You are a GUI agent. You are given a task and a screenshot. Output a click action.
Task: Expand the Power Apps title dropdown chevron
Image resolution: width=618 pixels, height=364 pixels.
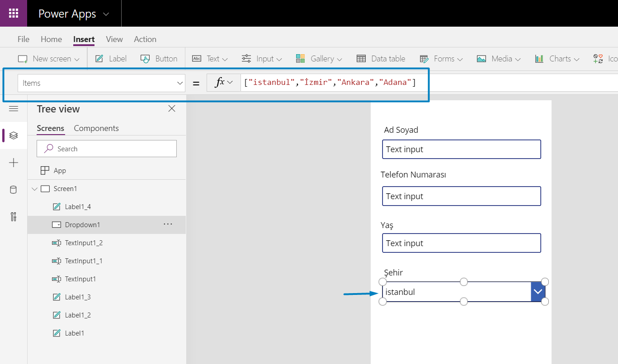tap(106, 14)
